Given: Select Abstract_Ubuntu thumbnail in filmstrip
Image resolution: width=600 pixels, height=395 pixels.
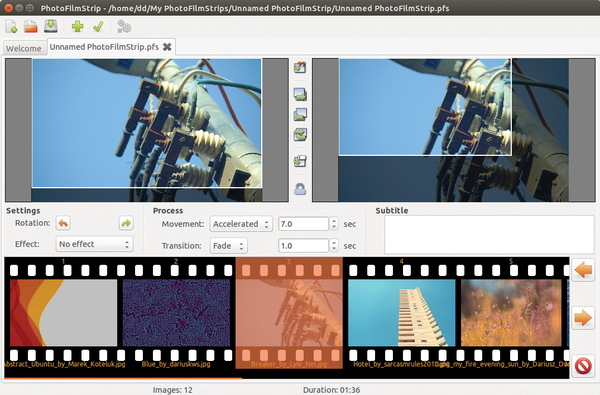Looking at the screenshot, I should click(64, 313).
